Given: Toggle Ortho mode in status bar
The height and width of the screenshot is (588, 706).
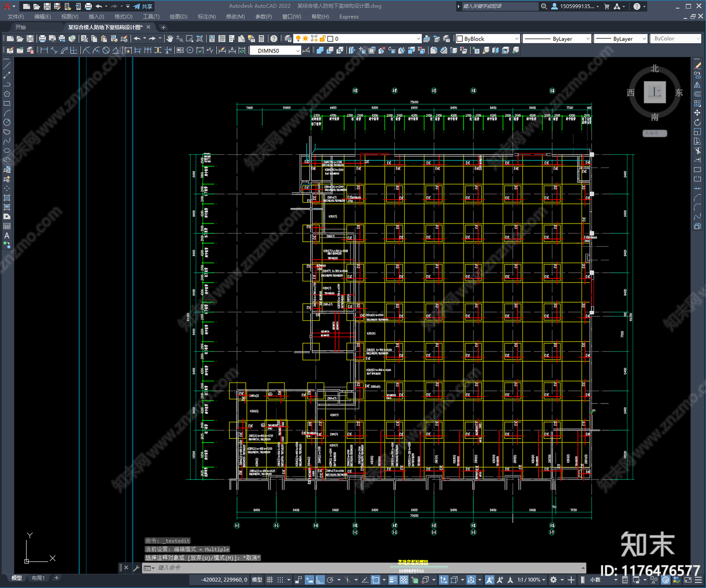Looking at the screenshot, I should point(320,580).
